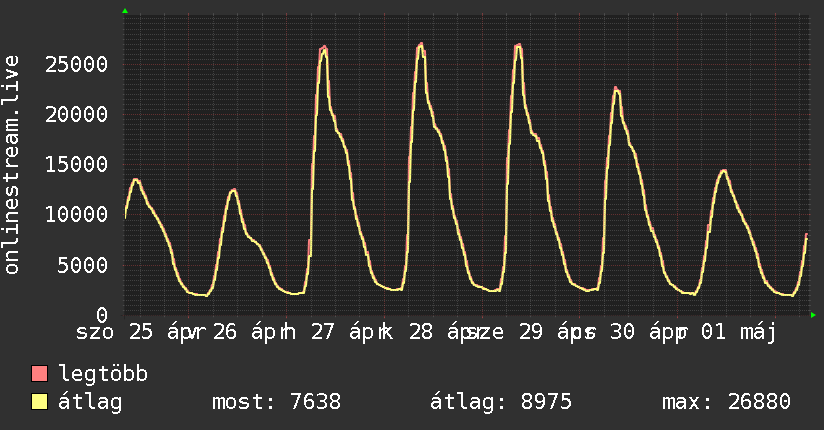Click the 20000 y-axis label
Screen dimensions: 824x430
pos(76,115)
